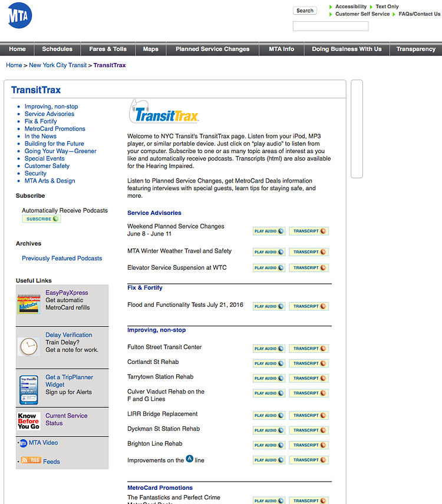442x504 pixels.
Task: Click the Delay Verification clock icon
Action: (x=29, y=346)
